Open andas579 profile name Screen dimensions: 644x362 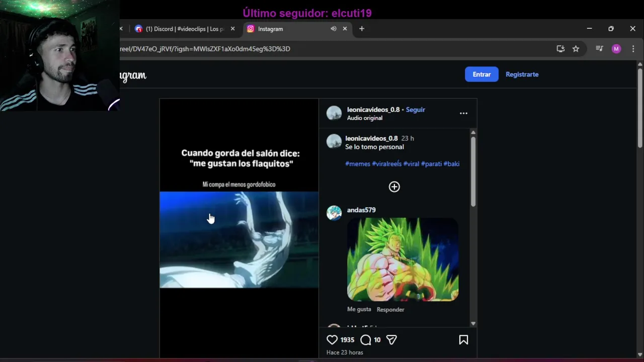(x=361, y=210)
